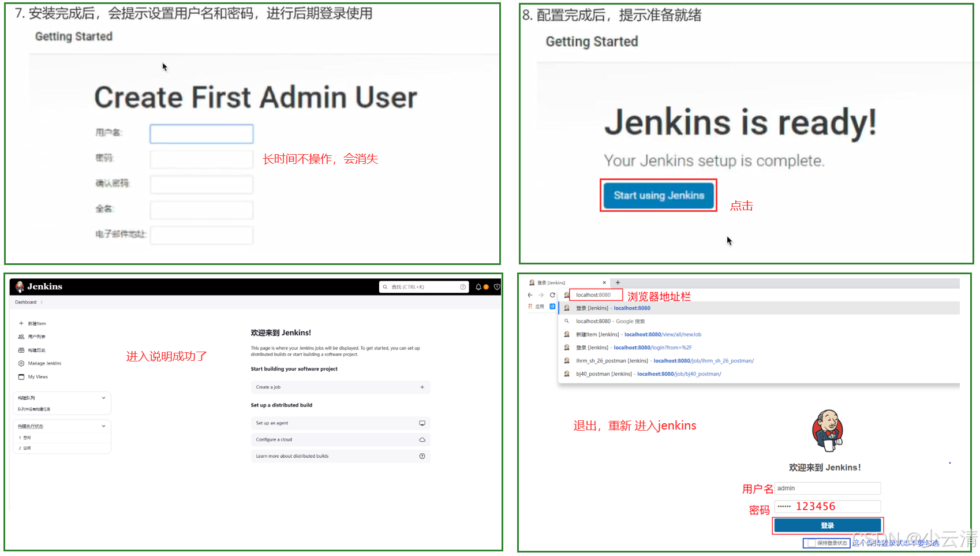Click the Create a job link
The height and width of the screenshot is (556, 980).
(341, 387)
